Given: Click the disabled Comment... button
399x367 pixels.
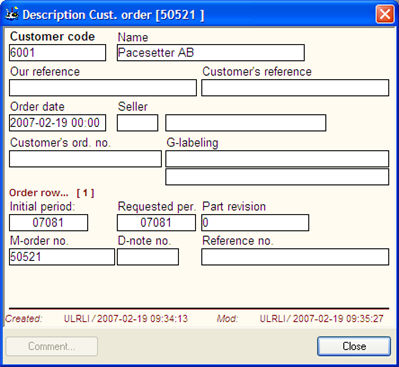Looking at the screenshot, I should point(52,346).
